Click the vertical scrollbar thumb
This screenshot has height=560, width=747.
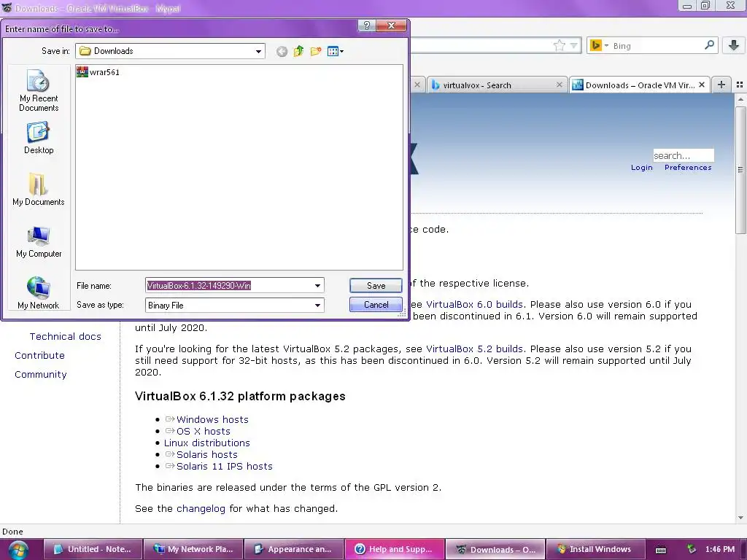pyautogui.click(x=740, y=170)
